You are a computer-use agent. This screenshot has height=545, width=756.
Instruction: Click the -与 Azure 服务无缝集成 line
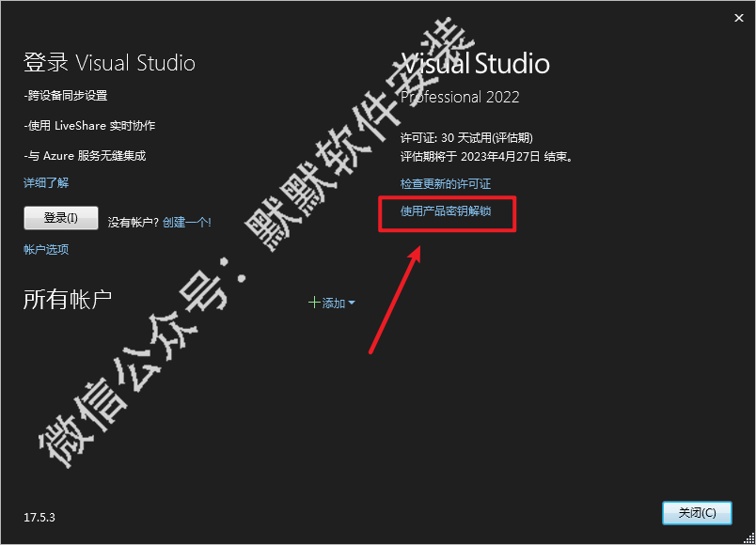coord(85,156)
